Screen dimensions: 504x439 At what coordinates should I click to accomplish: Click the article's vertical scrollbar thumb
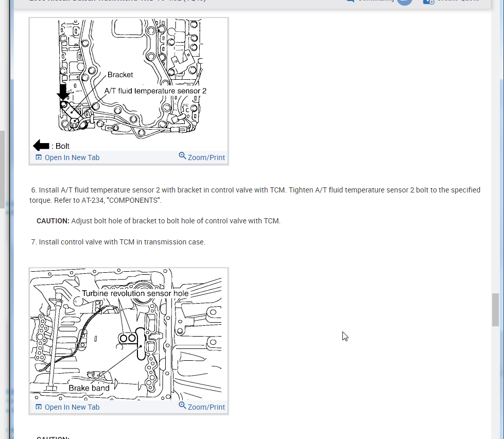(x=495, y=310)
